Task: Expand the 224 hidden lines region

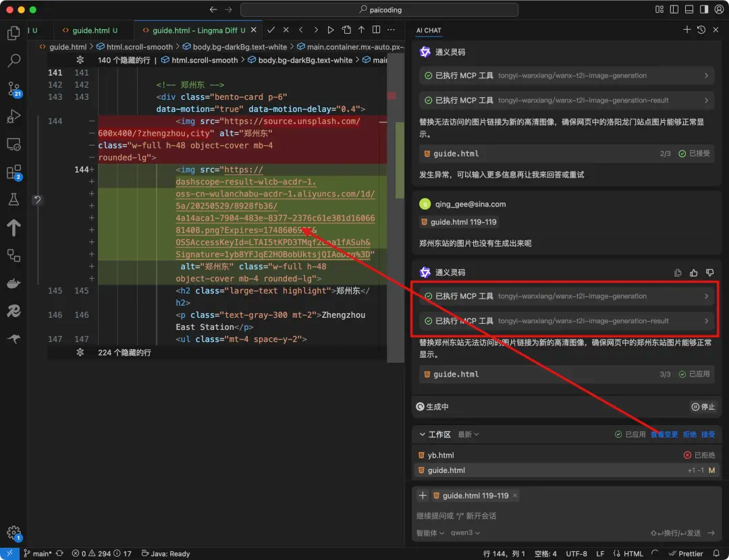Action: pos(80,353)
